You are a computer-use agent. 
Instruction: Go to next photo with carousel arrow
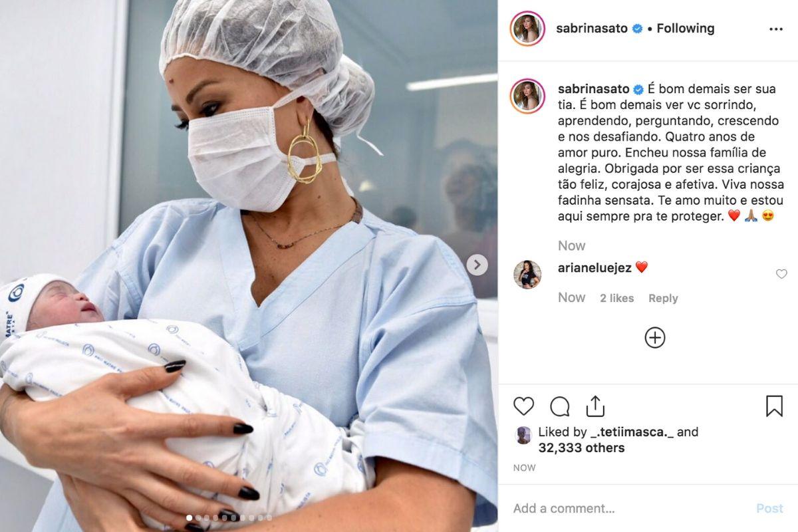(x=476, y=265)
